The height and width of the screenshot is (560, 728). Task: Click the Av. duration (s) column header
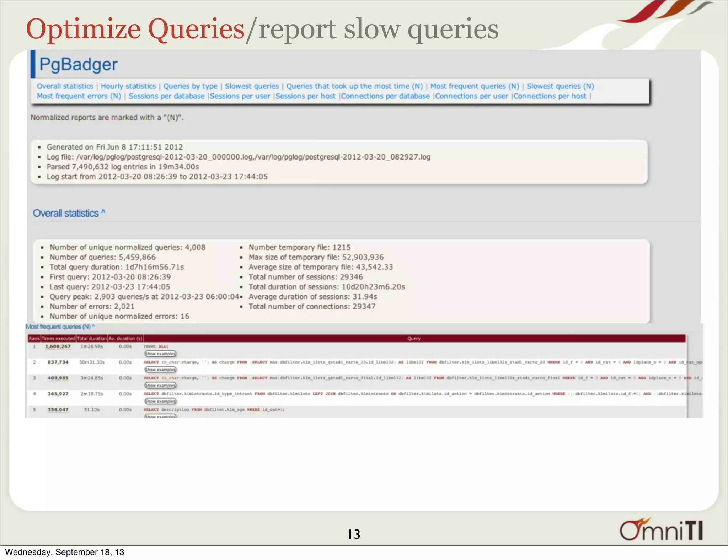125,339
